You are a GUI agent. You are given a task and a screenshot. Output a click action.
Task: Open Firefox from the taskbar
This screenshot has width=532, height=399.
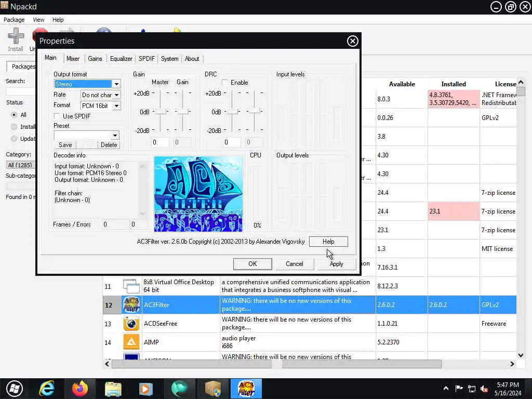[x=79, y=389]
